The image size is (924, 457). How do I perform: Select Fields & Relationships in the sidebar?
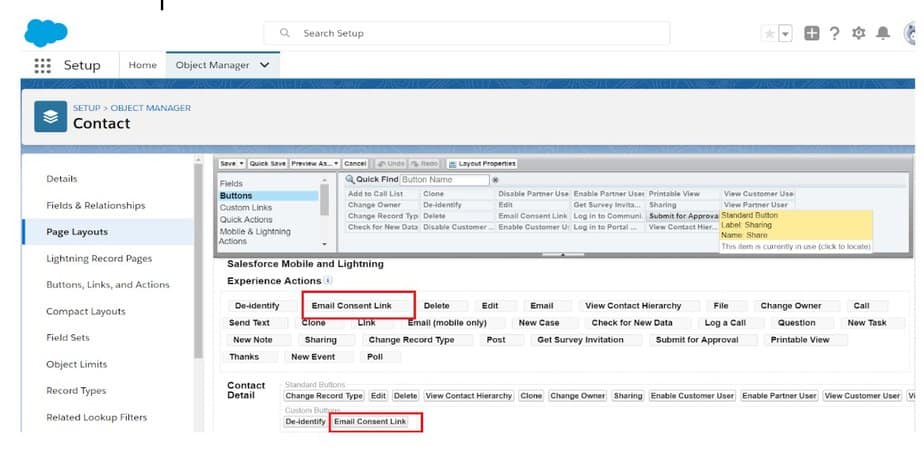(x=95, y=205)
